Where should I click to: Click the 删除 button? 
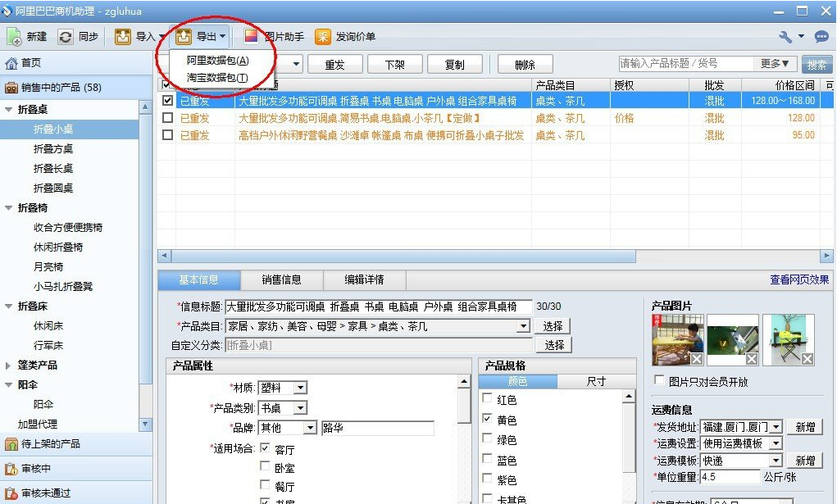[525, 65]
